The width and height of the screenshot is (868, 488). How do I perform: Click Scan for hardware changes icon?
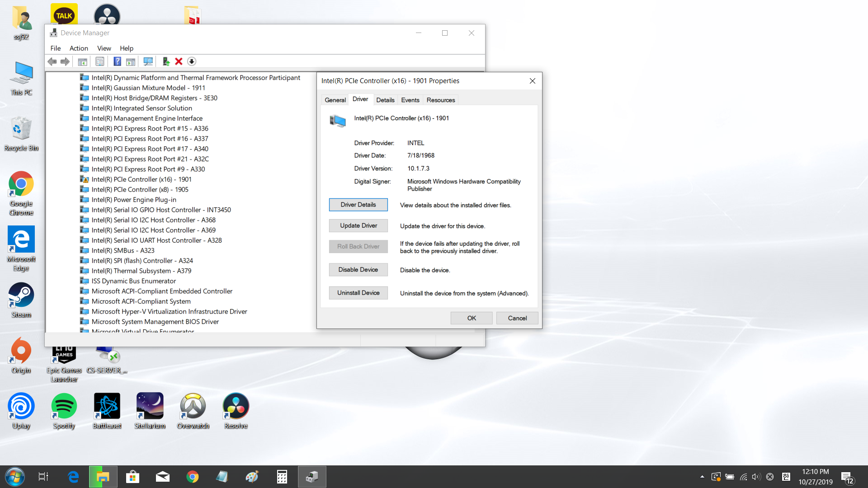click(x=148, y=61)
